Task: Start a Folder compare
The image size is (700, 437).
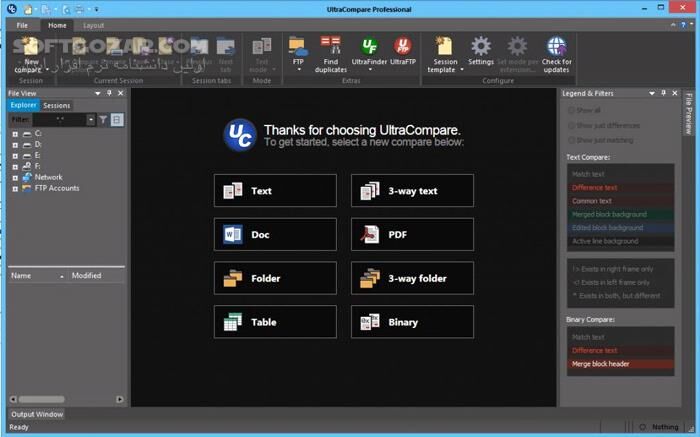Action: coord(275,278)
